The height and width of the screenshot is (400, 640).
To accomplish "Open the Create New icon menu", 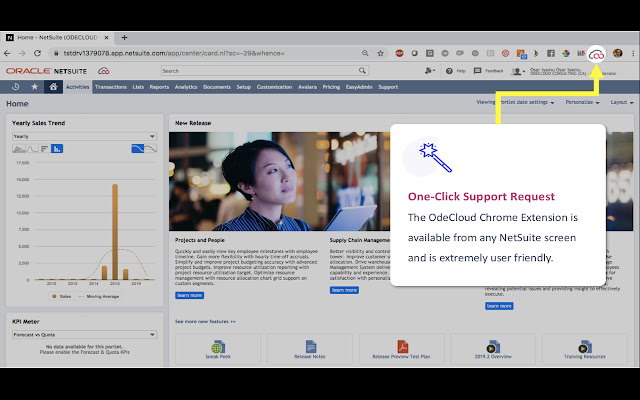I will pos(429,71).
